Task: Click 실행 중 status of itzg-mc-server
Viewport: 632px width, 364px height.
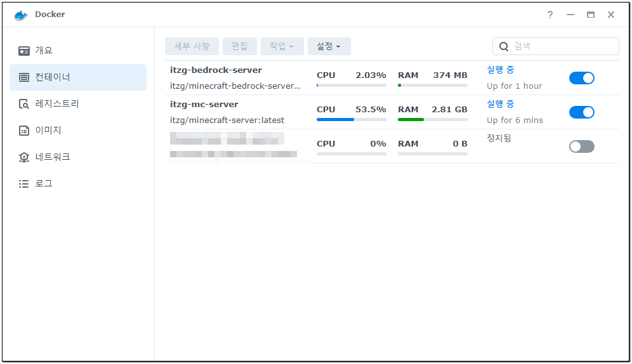Action: (x=500, y=104)
